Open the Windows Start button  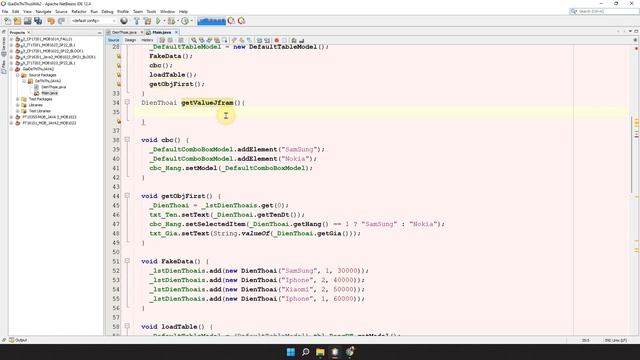[291, 352]
